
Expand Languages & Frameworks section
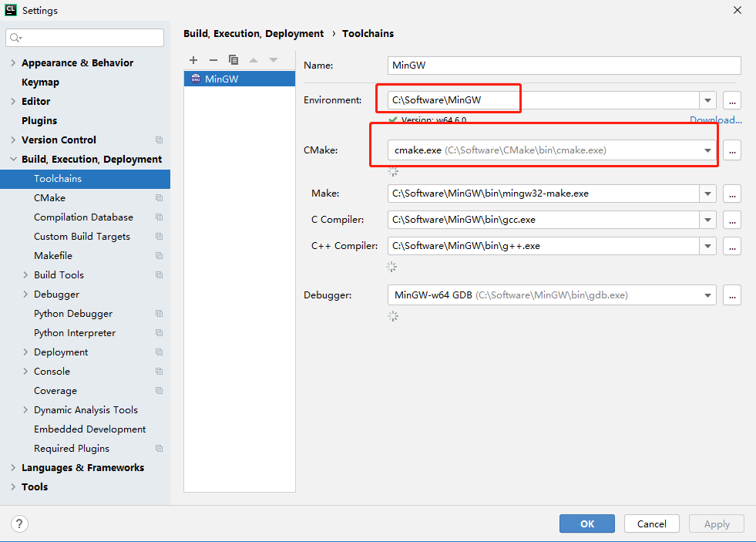tap(13, 468)
